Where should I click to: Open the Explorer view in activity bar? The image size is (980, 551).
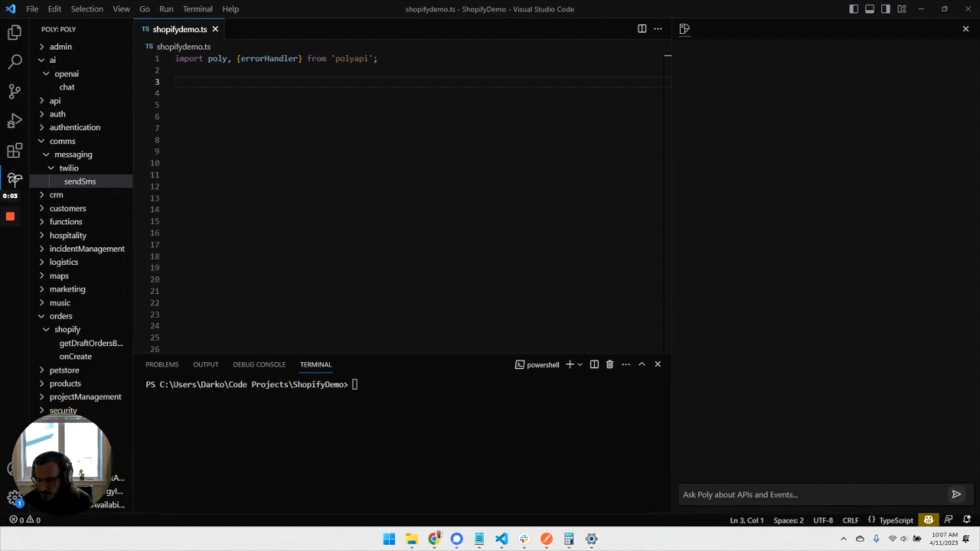tap(15, 32)
